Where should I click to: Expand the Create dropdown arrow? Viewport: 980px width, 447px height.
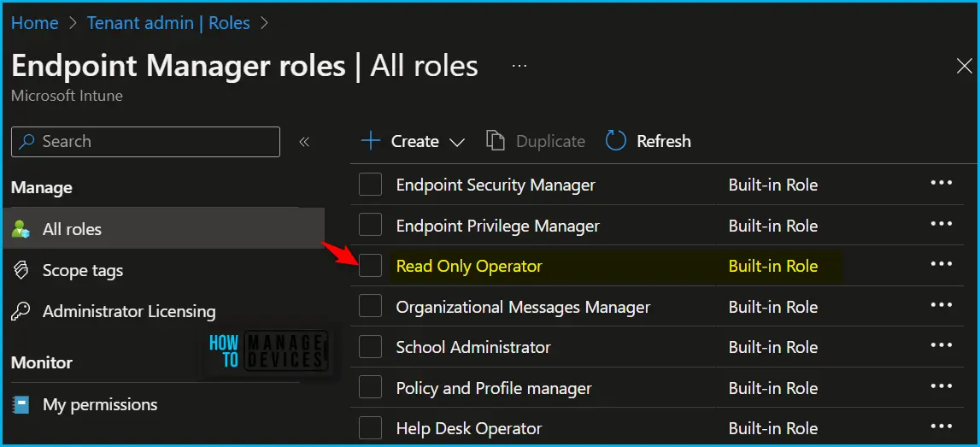(457, 143)
